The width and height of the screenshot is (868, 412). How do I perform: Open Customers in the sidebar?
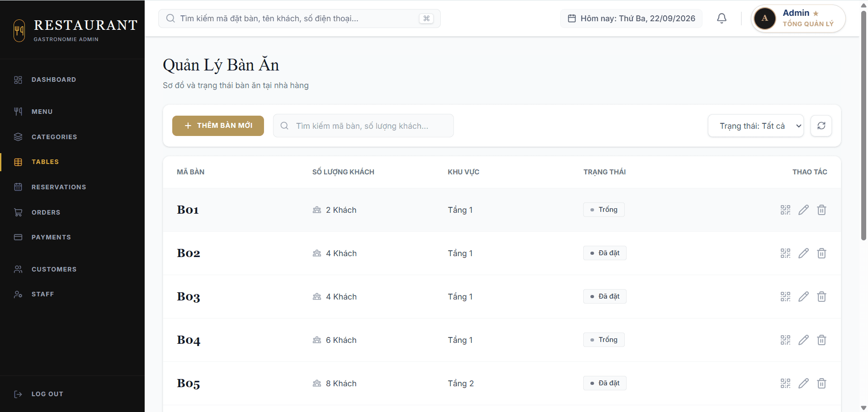72,269
